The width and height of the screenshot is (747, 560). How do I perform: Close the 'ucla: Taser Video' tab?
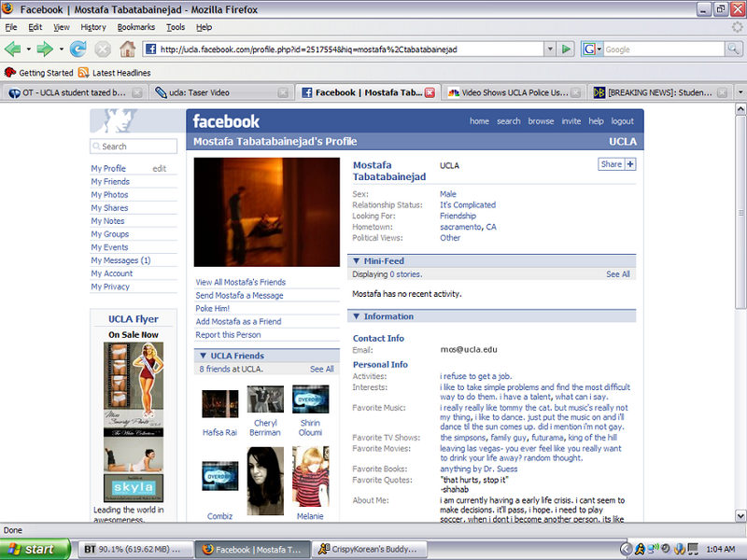[283, 92]
